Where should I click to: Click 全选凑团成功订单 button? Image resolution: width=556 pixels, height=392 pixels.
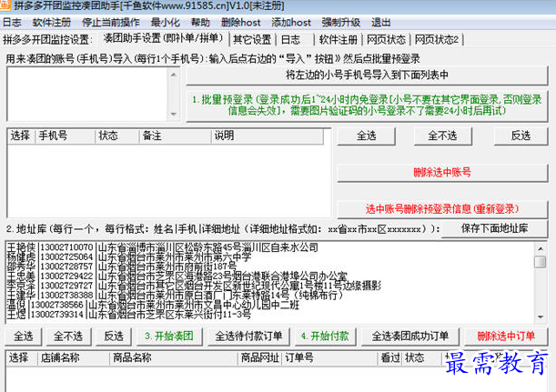point(410,337)
